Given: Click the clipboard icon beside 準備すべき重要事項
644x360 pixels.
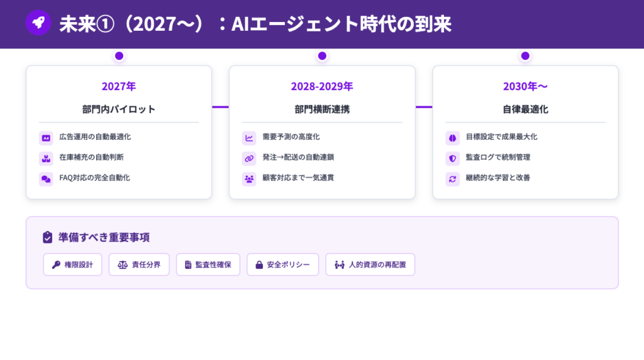Looking at the screenshot, I should pos(47,237).
